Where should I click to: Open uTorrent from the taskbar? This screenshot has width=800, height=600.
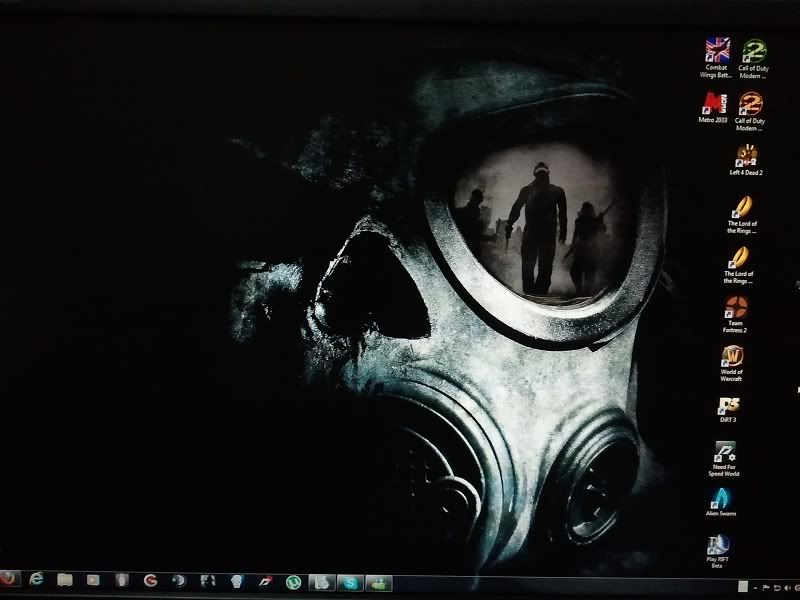(293, 582)
